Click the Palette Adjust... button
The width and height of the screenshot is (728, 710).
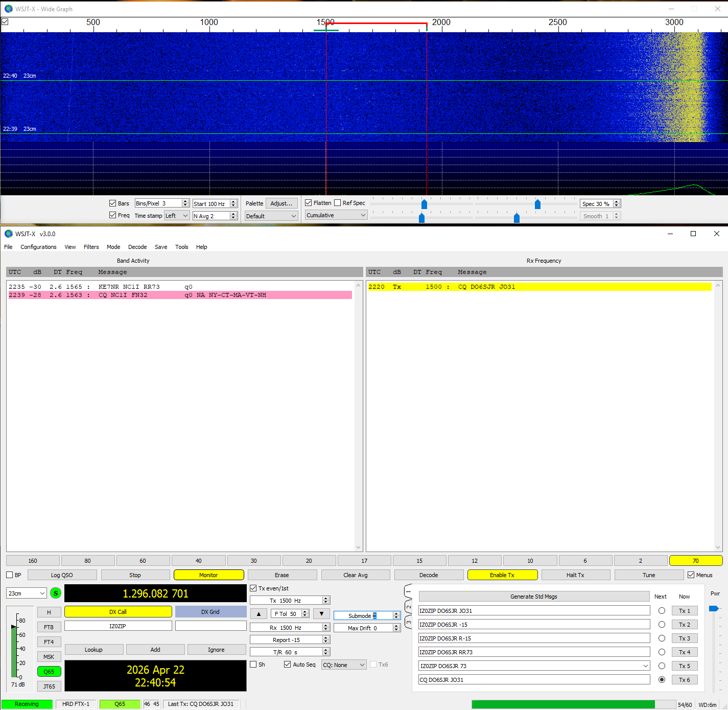pos(281,203)
